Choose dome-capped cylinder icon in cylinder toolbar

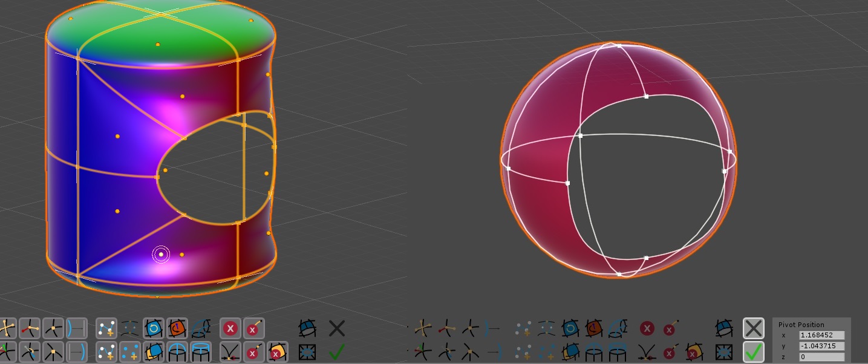[x=177, y=351]
